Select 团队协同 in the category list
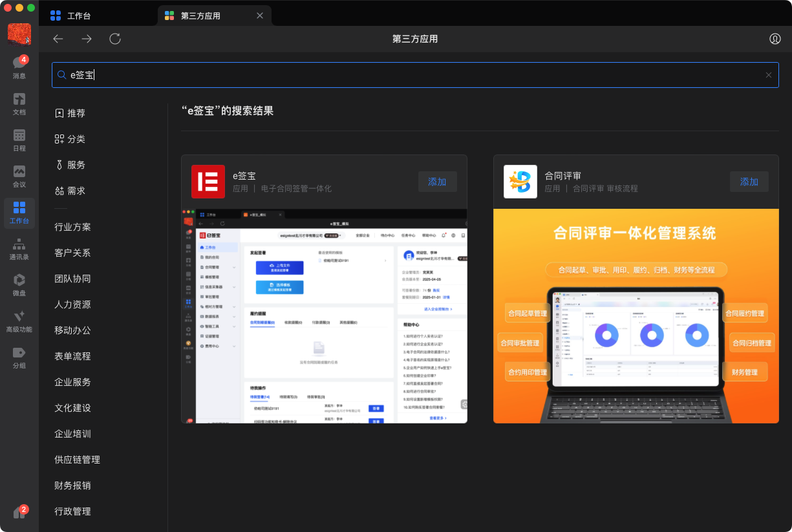This screenshot has height=532, width=792. point(72,279)
